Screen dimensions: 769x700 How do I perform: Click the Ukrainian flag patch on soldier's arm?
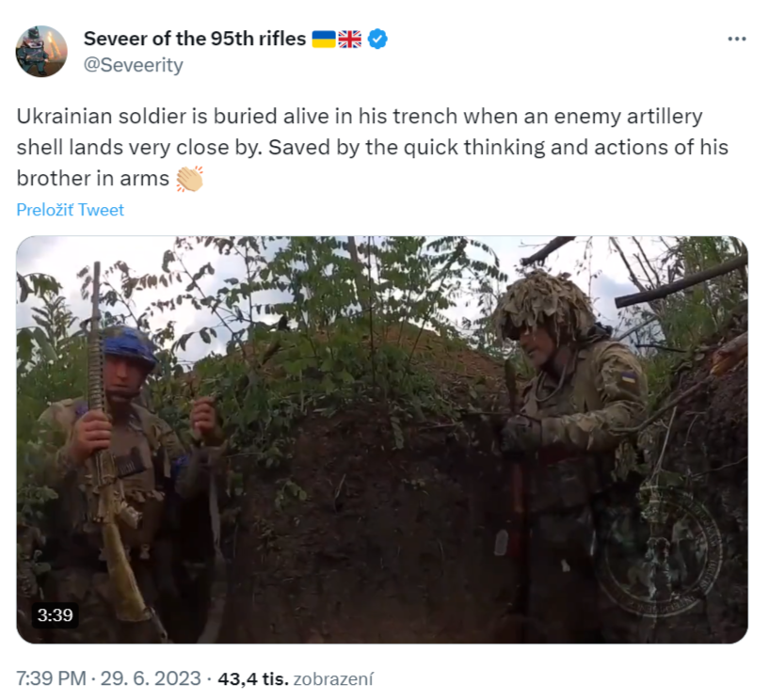coord(627,381)
